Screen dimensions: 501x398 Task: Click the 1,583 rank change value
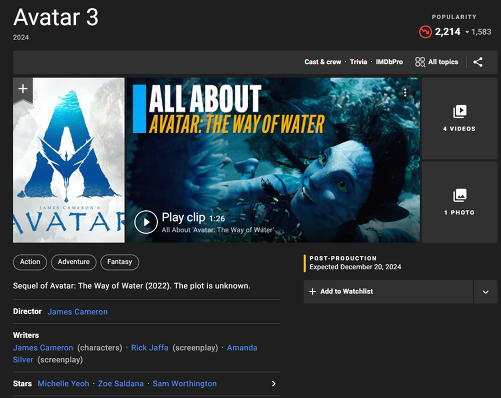481,32
